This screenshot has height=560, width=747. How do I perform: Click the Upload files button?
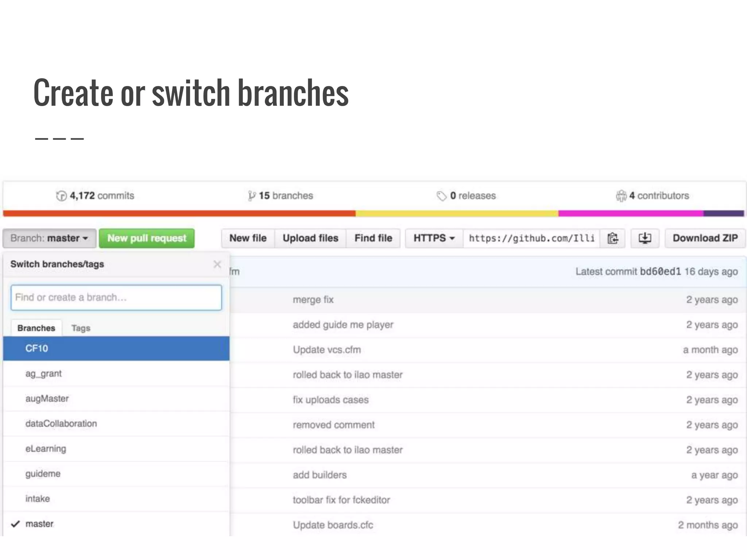tap(310, 238)
